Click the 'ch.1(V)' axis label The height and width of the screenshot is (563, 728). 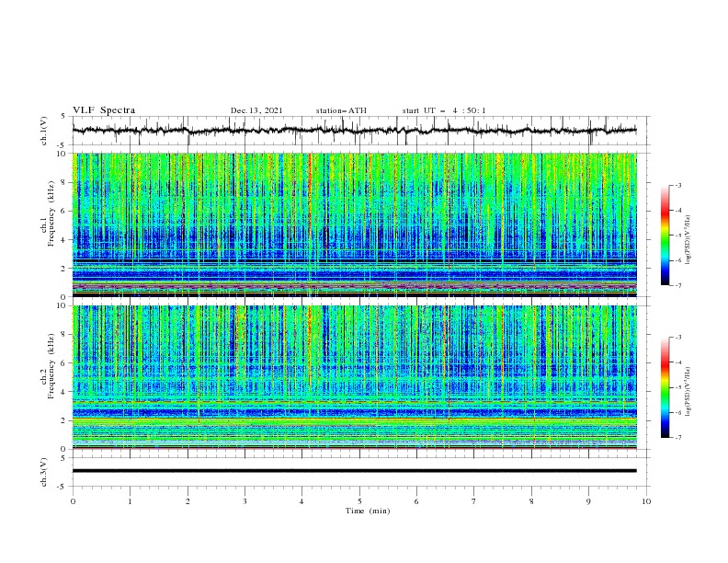pyautogui.click(x=44, y=131)
